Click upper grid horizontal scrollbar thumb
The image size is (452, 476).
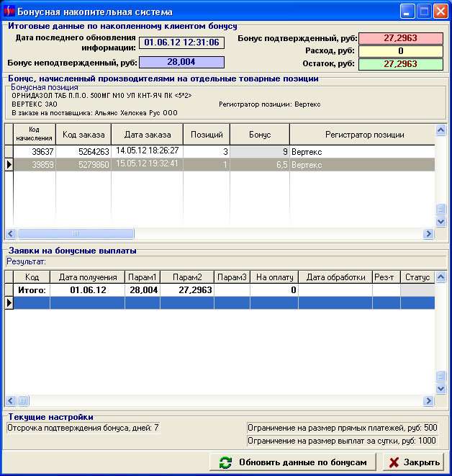point(76,234)
